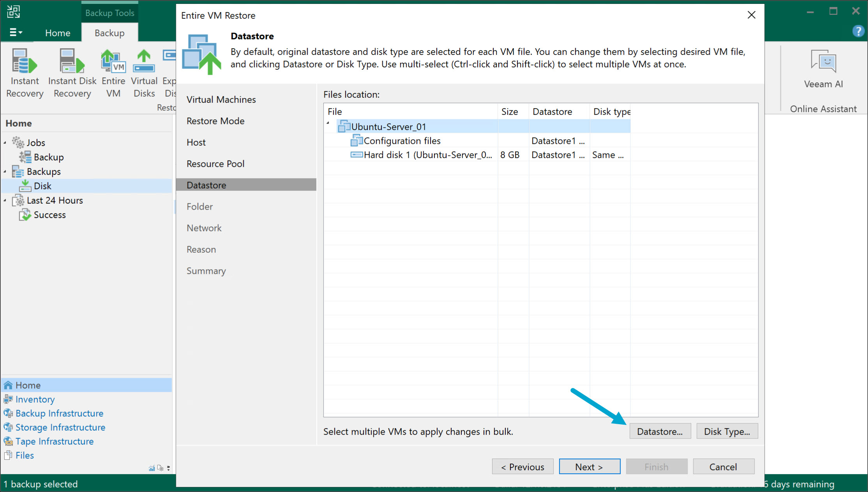Switch to the Inventory view

34,399
